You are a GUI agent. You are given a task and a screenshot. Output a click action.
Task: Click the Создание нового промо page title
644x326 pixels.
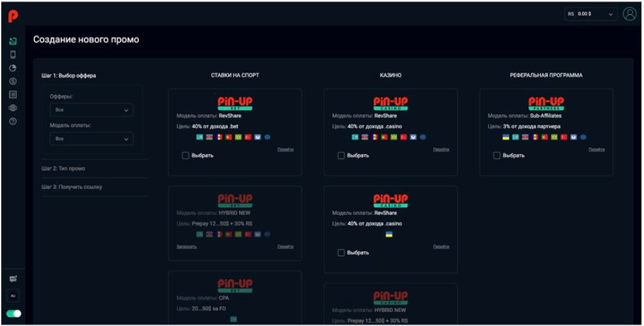pyautogui.click(x=86, y=40)
